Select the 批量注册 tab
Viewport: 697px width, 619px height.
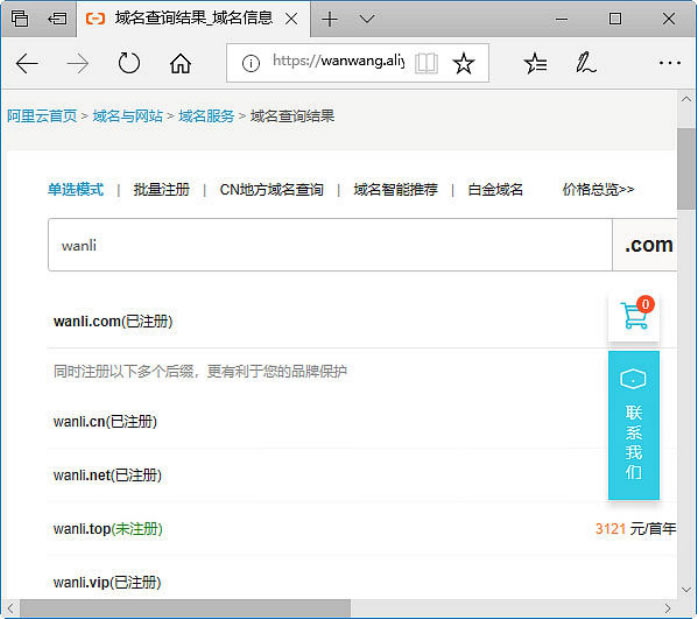pyautogui.click(x=161, y=189)
